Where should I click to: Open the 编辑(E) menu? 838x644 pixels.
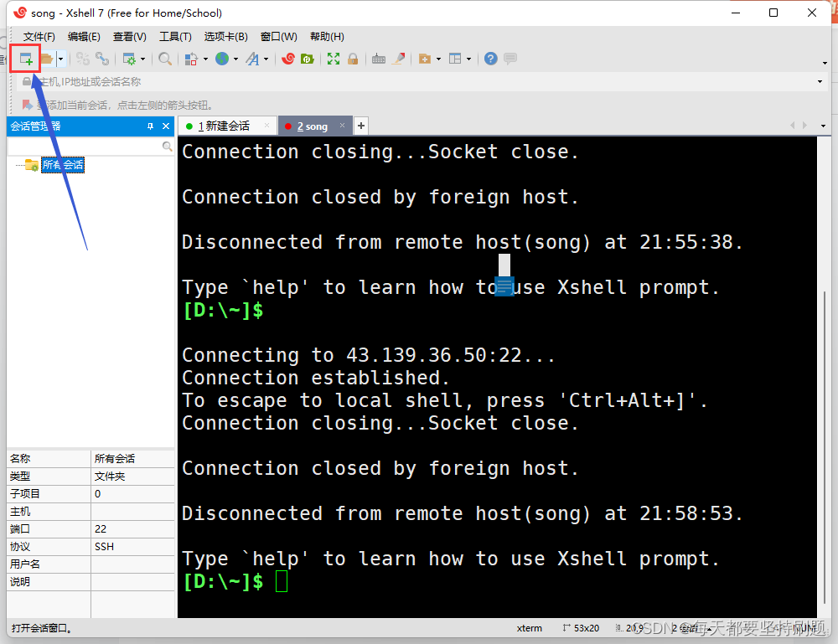tap(84, 37)
